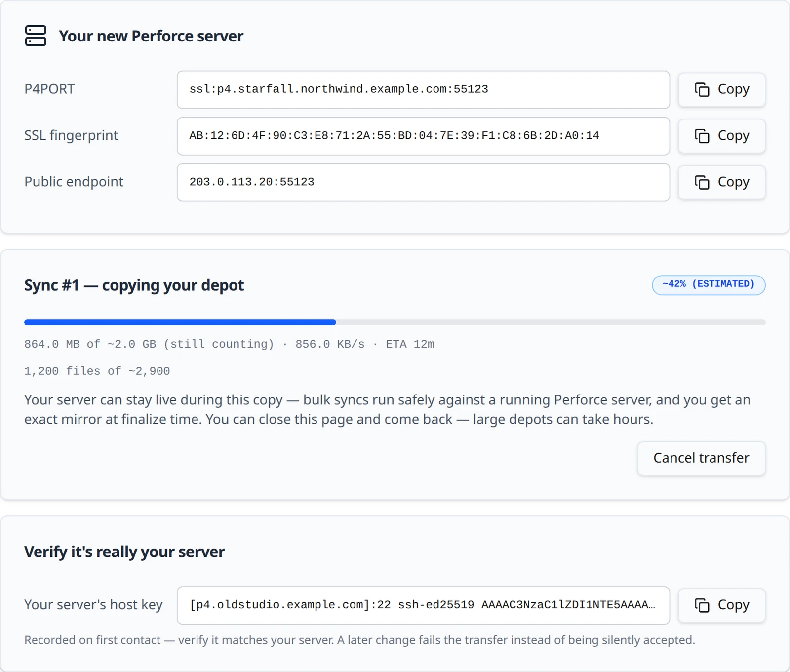This screenshot has height=672, width=790.
Task: Click the sync progress bar
Action: click(395, 322)
